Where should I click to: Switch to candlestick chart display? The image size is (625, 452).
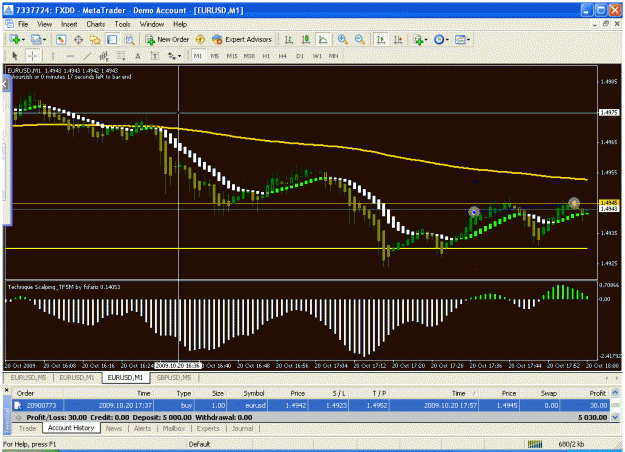306,39
